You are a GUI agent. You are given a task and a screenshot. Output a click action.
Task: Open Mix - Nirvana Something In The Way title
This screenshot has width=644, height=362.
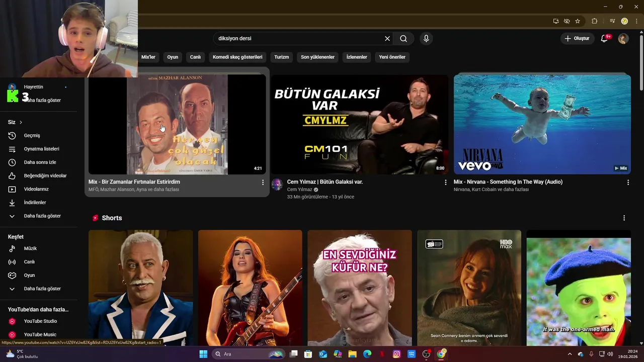click(508, 182)
